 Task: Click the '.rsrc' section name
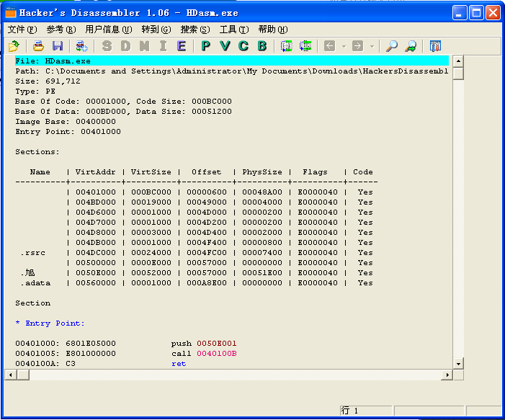33,253
